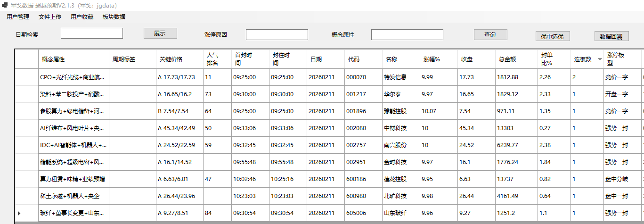Select the gain cell 10.07
The image size is (644, 224).
pos(439,111)
